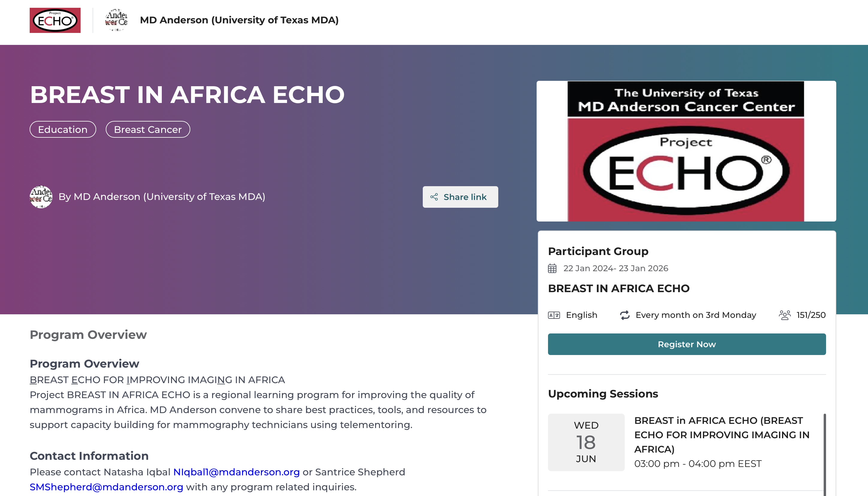Click the MD Anderson avatar in header
The height and width of the screenshot is (496, 868).
pyautogui.click(x=116, y=20)
